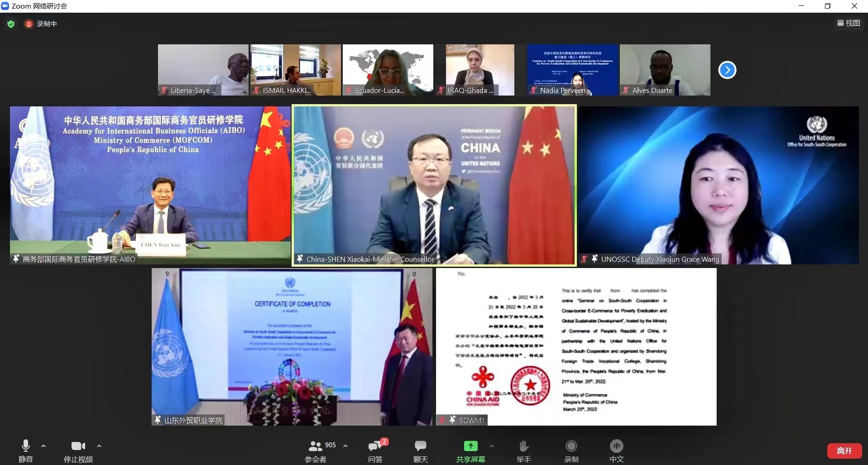
Task: Click pin icon on AIBO tile label
Action: point(16,259)
